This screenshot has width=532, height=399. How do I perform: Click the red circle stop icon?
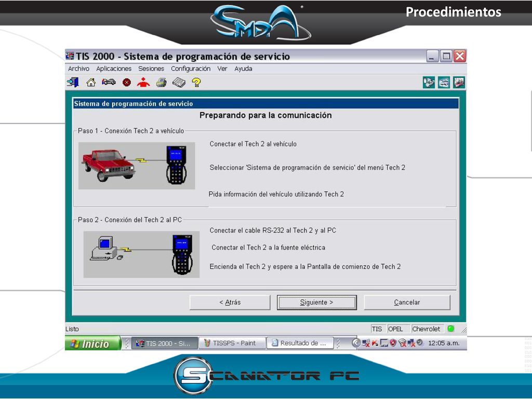127,83
